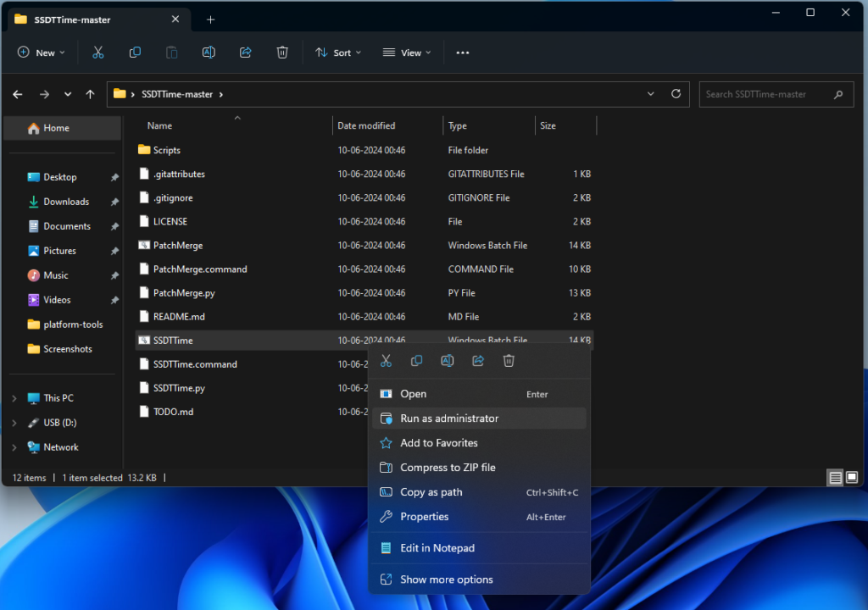Click the Copy icon in the context menu
The width and height of the screenshot is (868, 610).
point(416,361)
